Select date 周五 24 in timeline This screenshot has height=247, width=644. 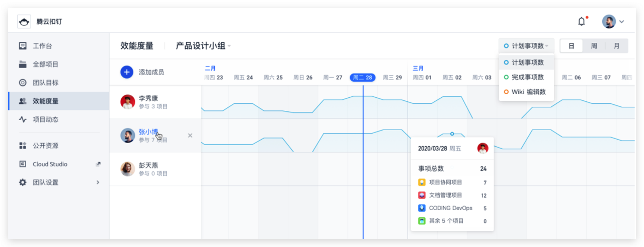(244, 78)
